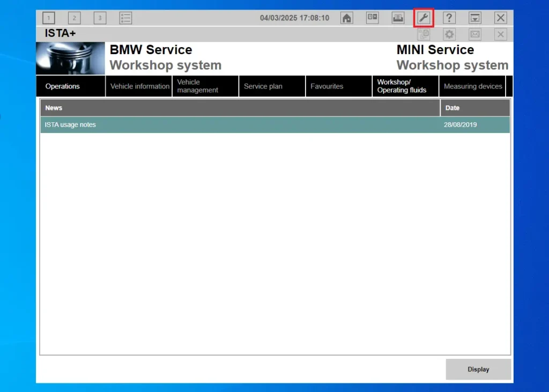Go to the Home screen icon
The image size is (549, 392).
347,18
